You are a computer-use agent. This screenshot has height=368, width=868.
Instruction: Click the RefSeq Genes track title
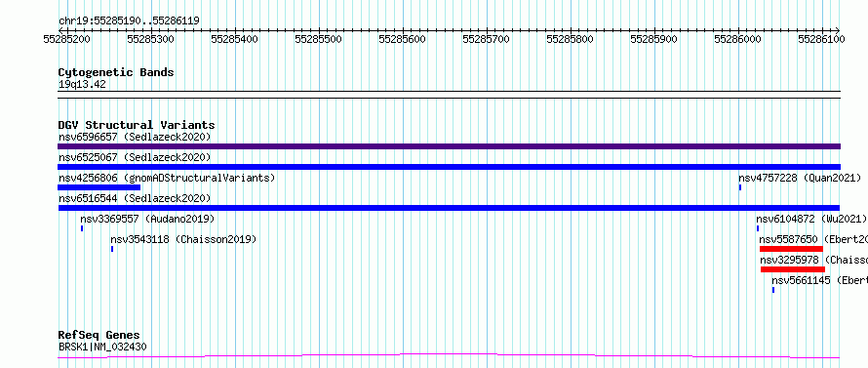99,335
